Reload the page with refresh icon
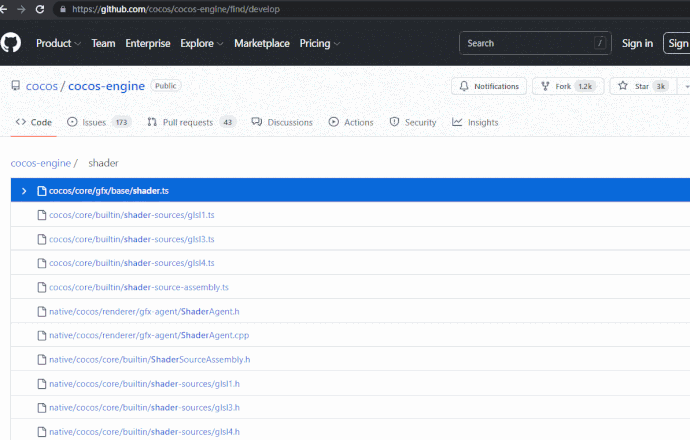Viewport: 690px width, 440px height. coord(40,9)
